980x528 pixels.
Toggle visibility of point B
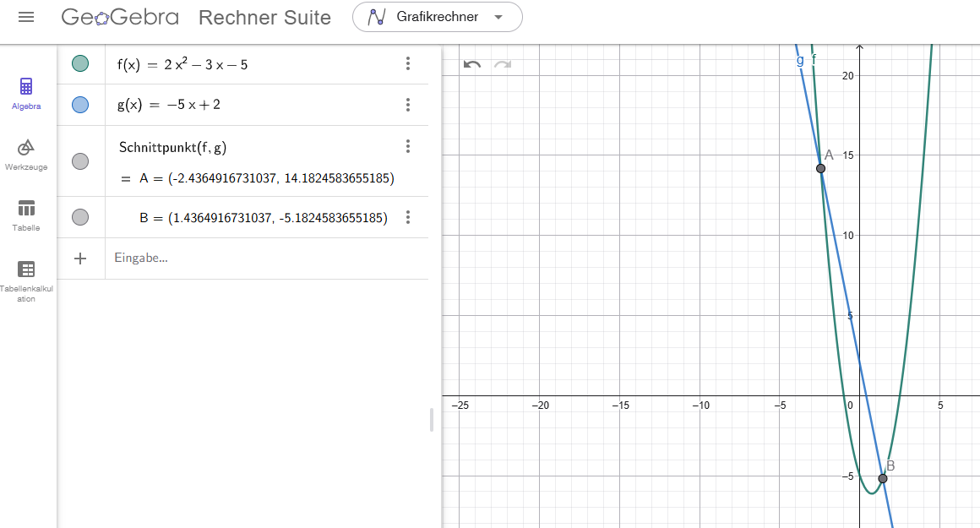[x=80, y=218]
